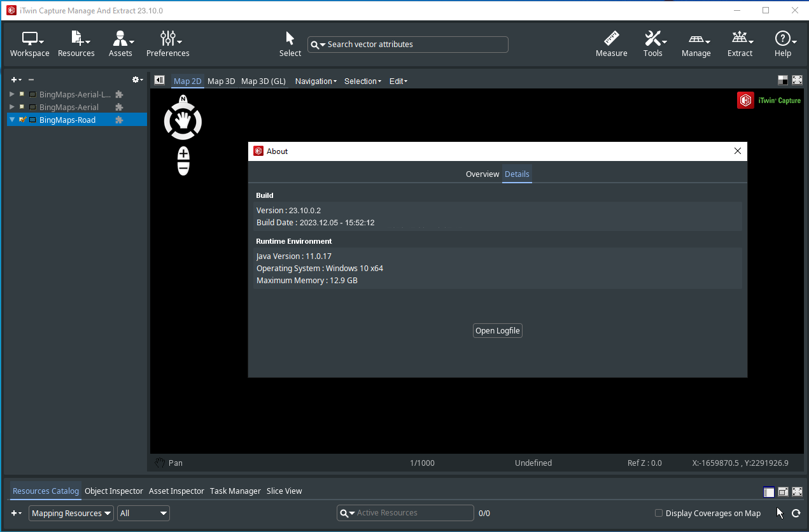Click the puzzle icon for BingMaps-Aerial-L...
This screenshot has width=809, height=532.
pos(119,95)
